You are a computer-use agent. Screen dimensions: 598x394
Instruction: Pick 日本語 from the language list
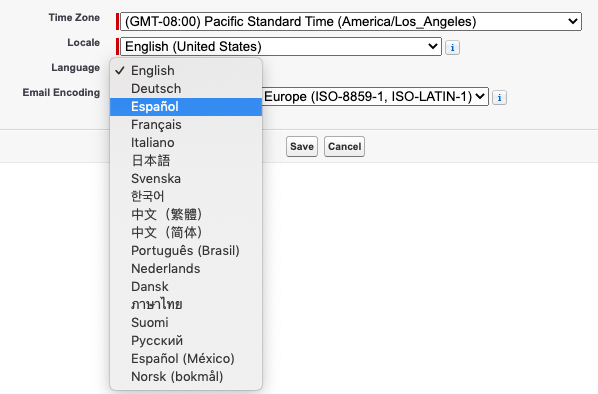tap(186, 161)
